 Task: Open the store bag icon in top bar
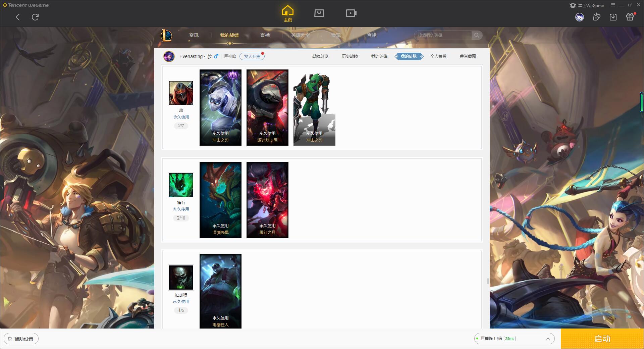point(319,13)
